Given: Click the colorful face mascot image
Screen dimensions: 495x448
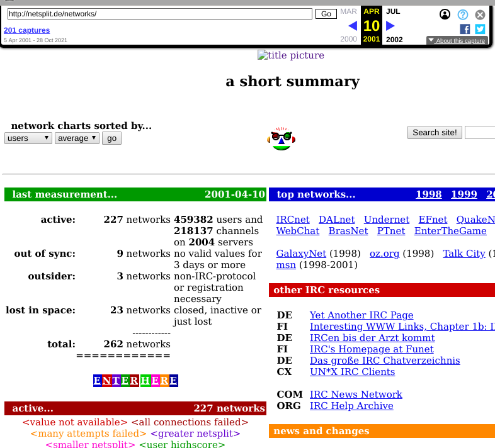Looking at the screenshot, I should click(x=281, y=139).
